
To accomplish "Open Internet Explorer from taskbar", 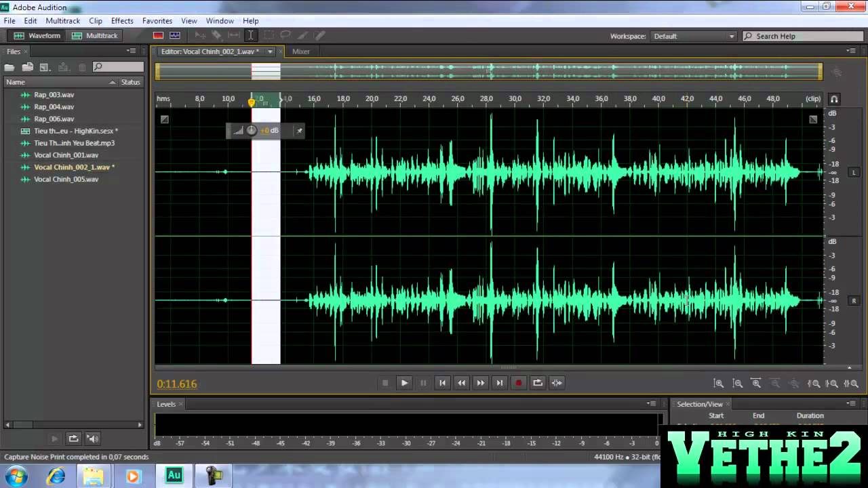I will [x=56, y=476].
